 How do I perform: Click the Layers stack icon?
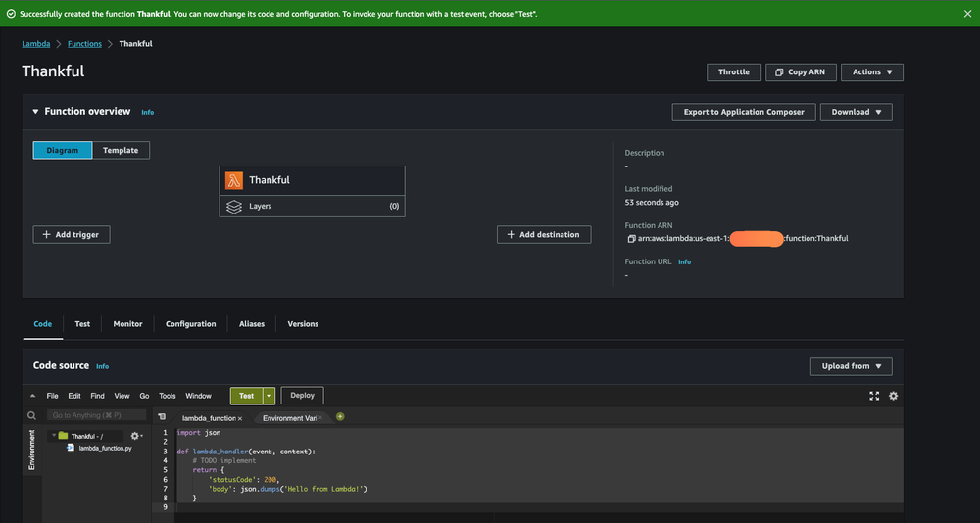tap(234, 207)
